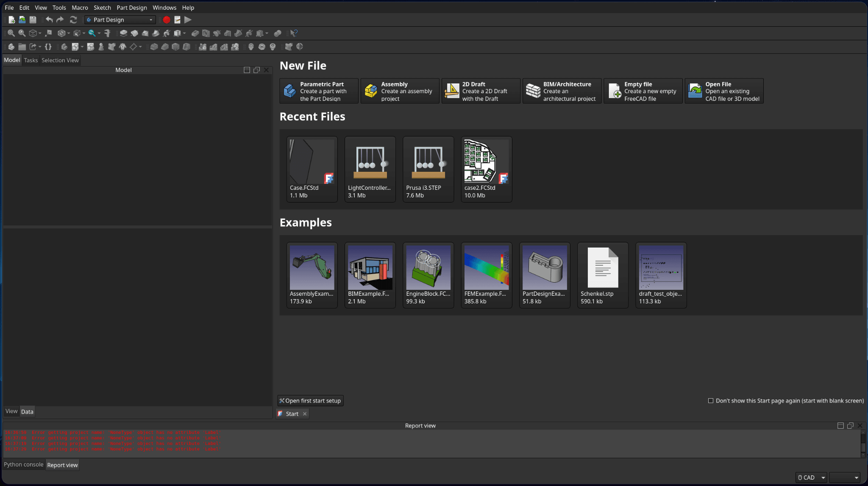This screenshot has width=868, height=486.
Task: Switch to the Tasks tab
Action: pyautogui.click(x=31, y=60)
